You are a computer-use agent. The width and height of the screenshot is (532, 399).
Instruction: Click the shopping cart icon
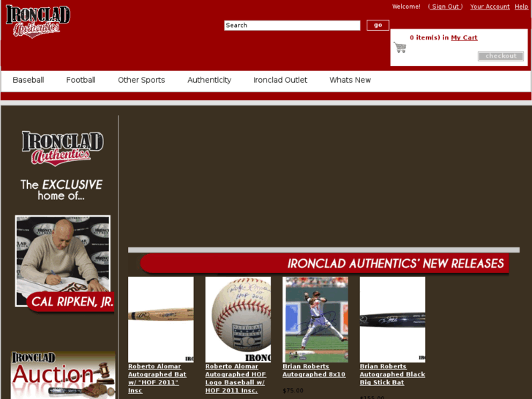400,47
